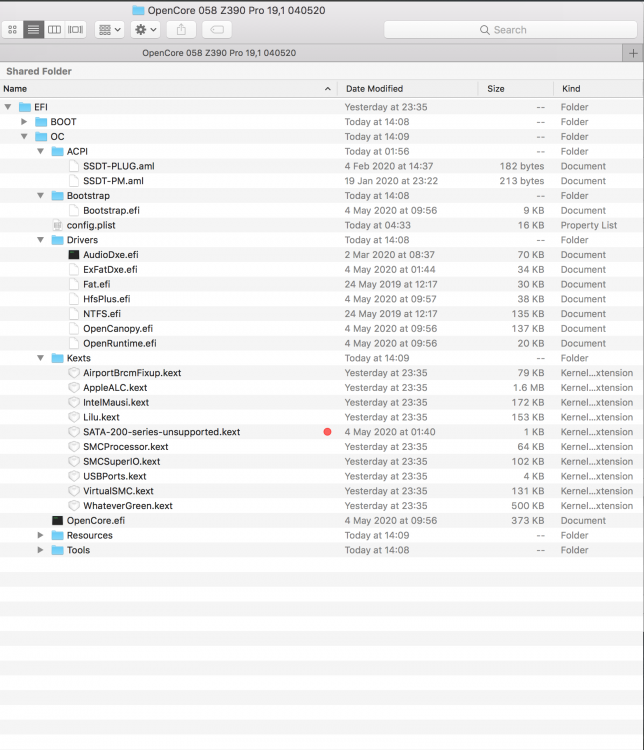The height and width of the screenshot is (750, 644).
Task: Select ExFatDxe.efi file icon
Action: 74,270
